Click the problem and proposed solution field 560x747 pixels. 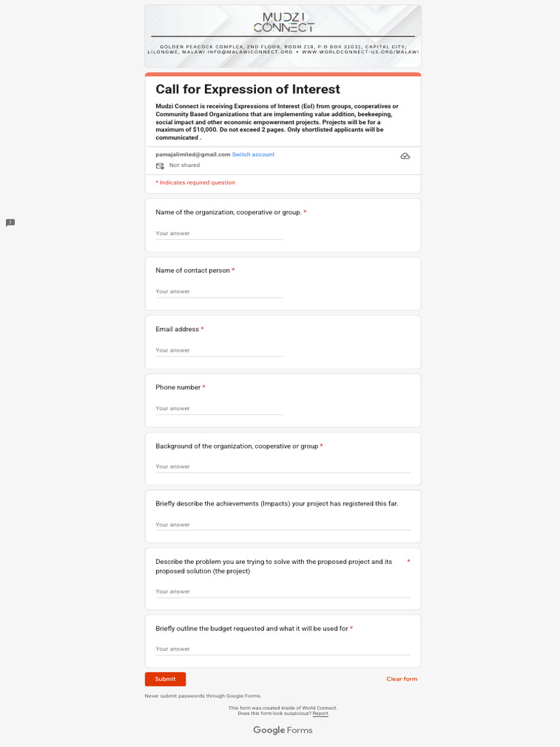coord(282,592)
